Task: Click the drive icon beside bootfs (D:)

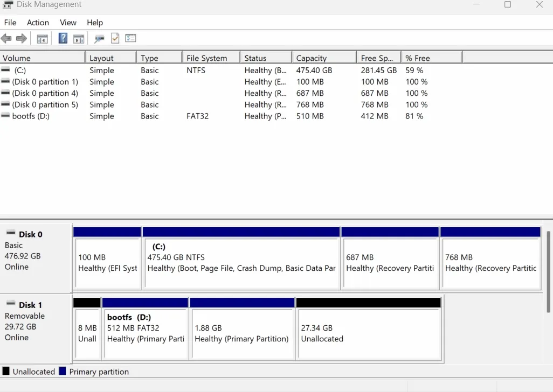Action: point(5,116)
